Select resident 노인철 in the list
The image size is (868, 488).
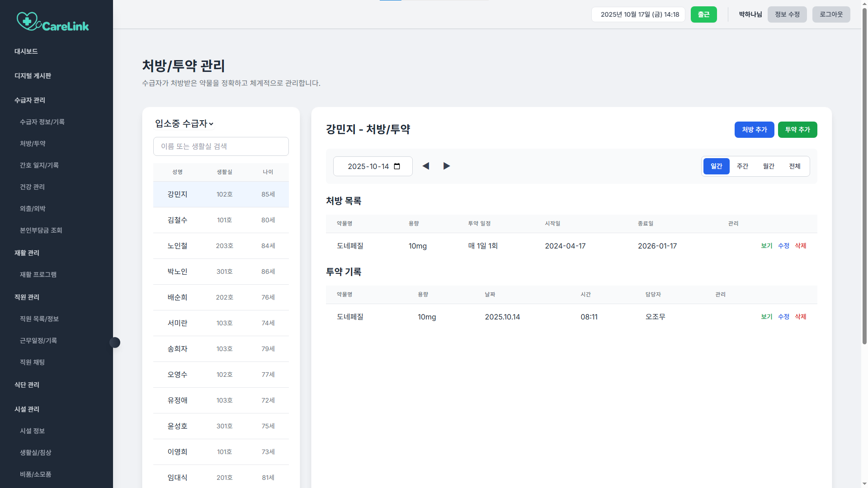coord(221,246)
